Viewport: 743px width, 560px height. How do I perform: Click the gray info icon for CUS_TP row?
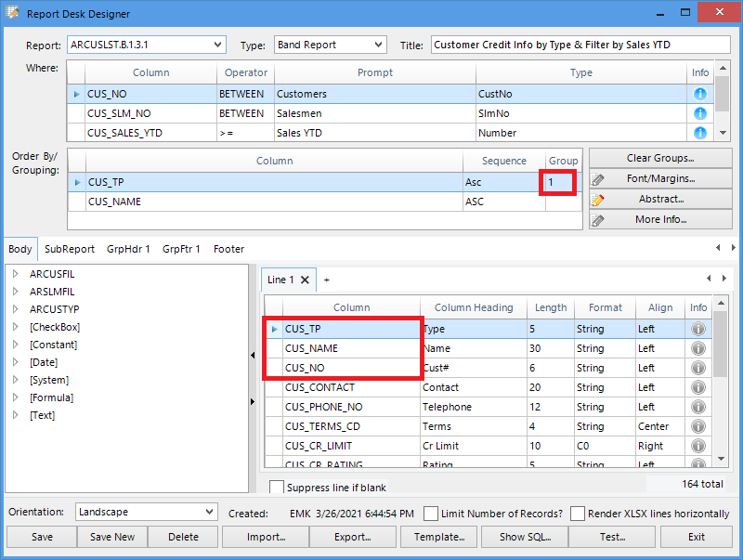tap(697, 329)
